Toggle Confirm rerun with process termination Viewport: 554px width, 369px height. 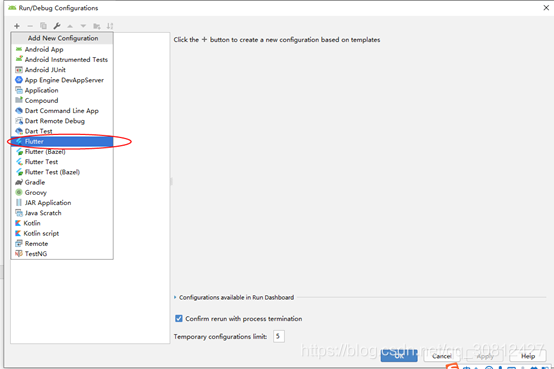[179, 318]
